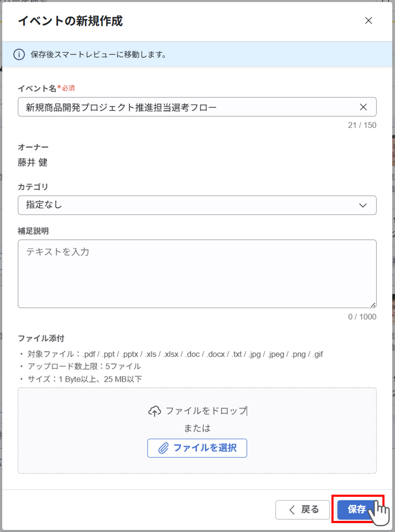This screenshot has width=395, height=532.
Task: Click the paperclip attachment icon
Action: click(164, 448)
